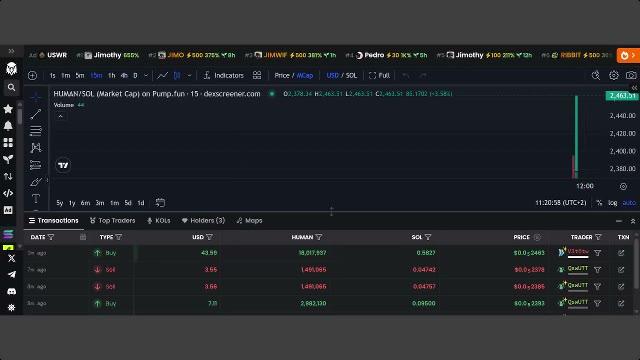The width and height of the screenshot is (640, 360).
Task: Open the multicharts grid icon in sidebar
Action: 8,142
